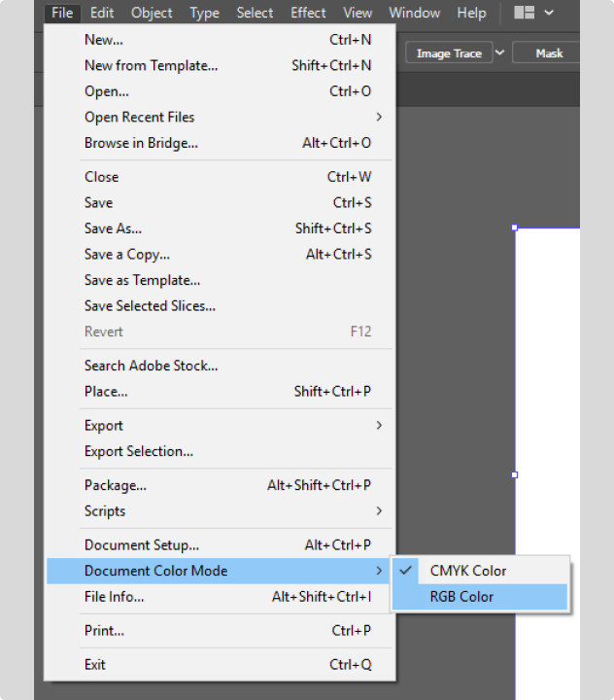Expand the Arrange Documents dropdown arrow
The image size is (614, 700).
549,13
